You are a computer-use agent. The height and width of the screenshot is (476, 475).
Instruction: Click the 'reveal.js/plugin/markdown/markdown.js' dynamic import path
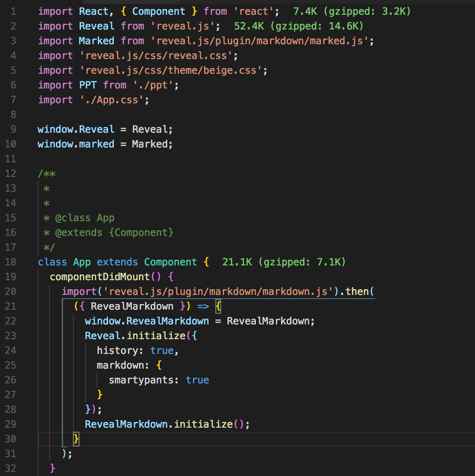(x=218, y=291)
